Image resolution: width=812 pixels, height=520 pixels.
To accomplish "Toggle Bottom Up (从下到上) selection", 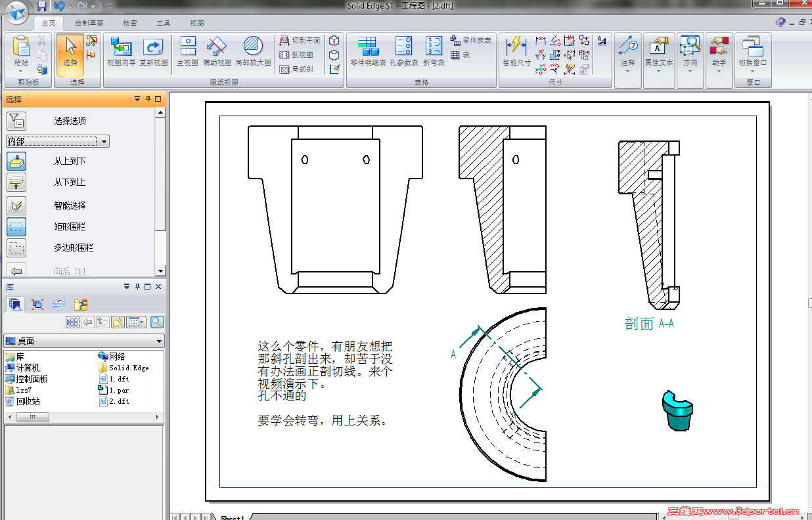I will [16, 182].
